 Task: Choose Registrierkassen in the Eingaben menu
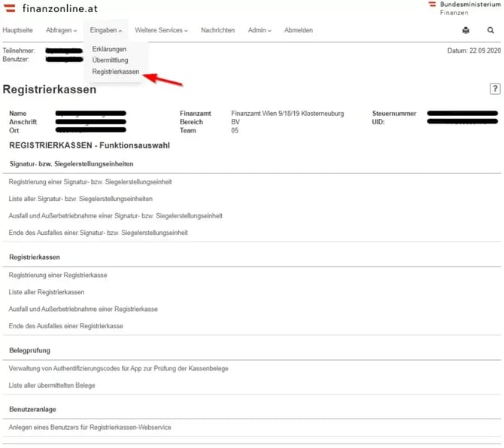[x=115, y=72]
